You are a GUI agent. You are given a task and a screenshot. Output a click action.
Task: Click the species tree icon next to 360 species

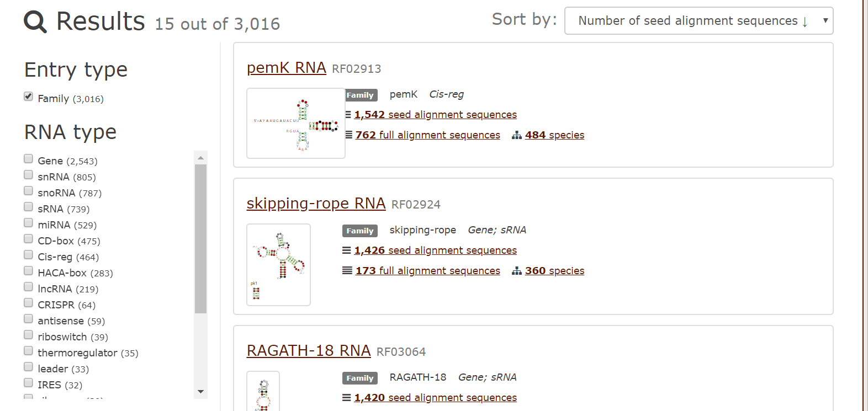(x=516, y=270)
